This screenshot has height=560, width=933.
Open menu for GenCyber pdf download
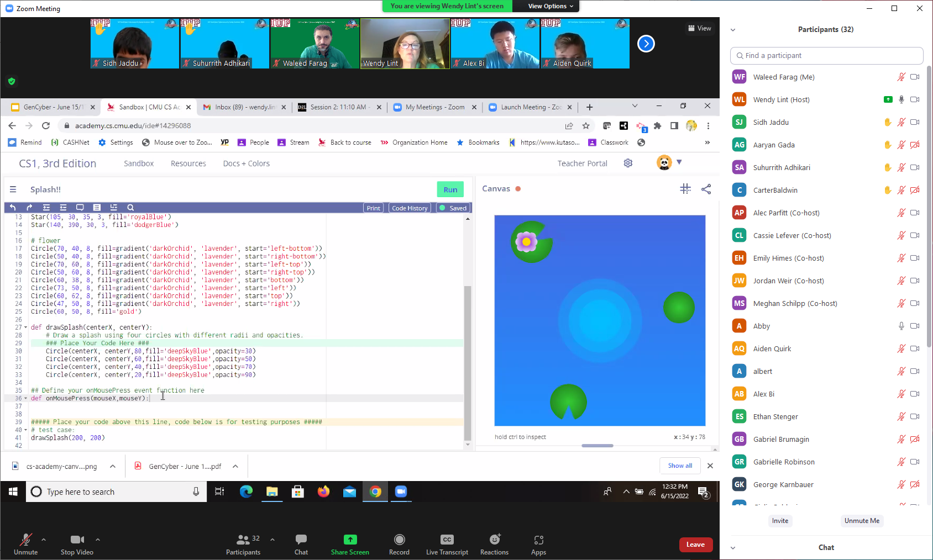tap(235, 467)
